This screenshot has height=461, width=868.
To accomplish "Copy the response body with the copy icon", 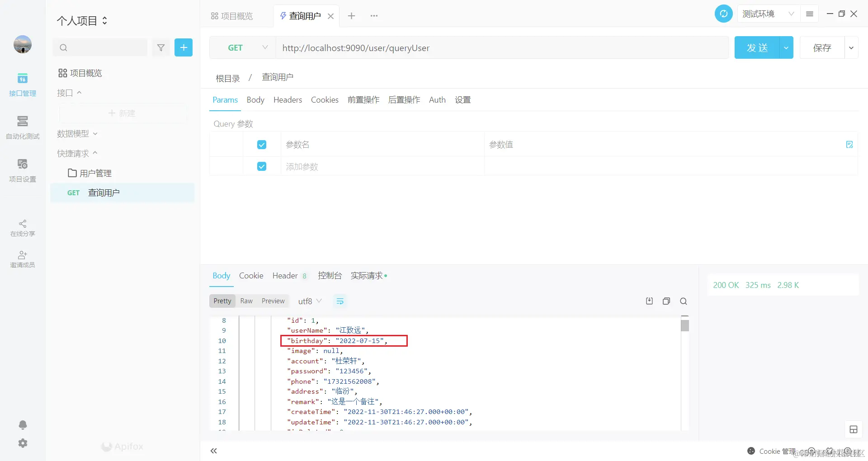I will coord(666,301).
